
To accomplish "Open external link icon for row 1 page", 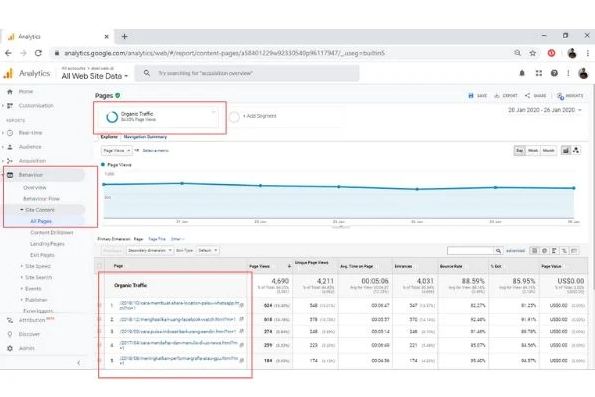I will point(242,305).
